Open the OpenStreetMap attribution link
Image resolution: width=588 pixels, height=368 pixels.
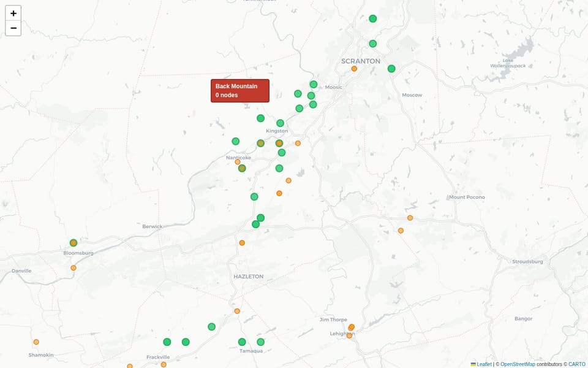pos(518,364)
